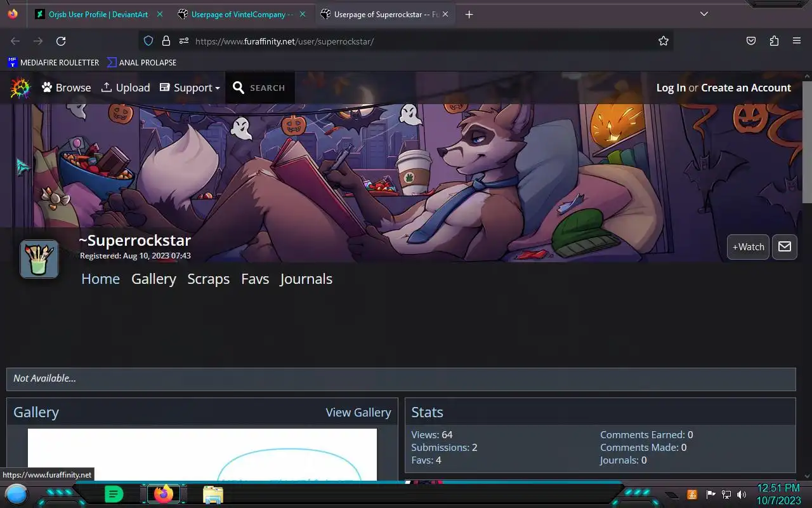Open the MEDIAFIRE ROULETTER bookmark
812x508 pixels.
[53, 62]
